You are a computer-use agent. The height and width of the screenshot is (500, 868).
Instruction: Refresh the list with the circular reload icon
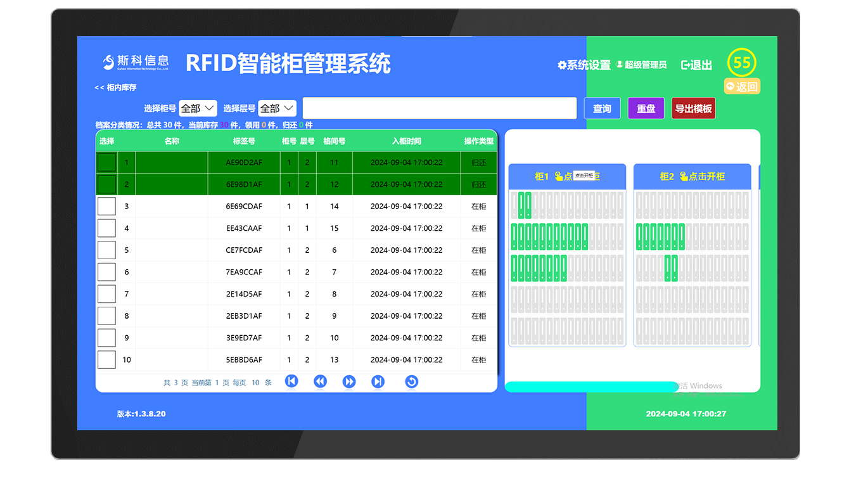pos(412,381)
